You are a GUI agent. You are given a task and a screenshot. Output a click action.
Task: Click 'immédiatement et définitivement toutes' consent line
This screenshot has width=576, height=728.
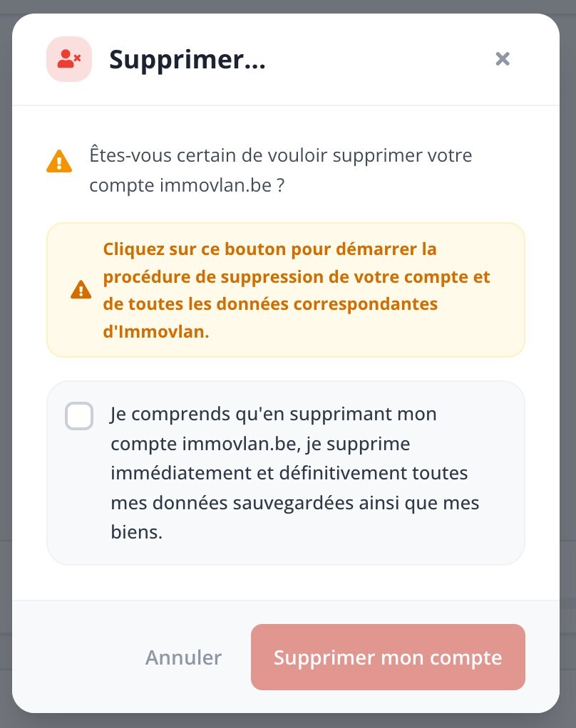click(x=289, y=473)
